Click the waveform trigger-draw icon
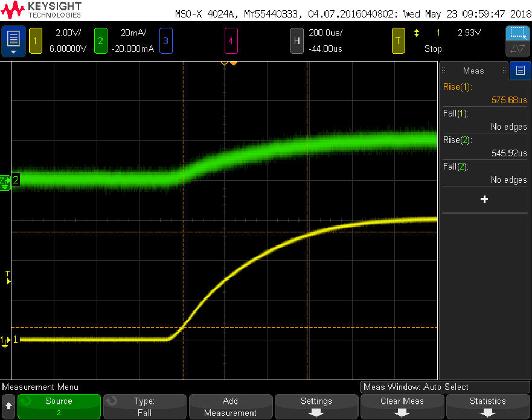 [518, 49]
